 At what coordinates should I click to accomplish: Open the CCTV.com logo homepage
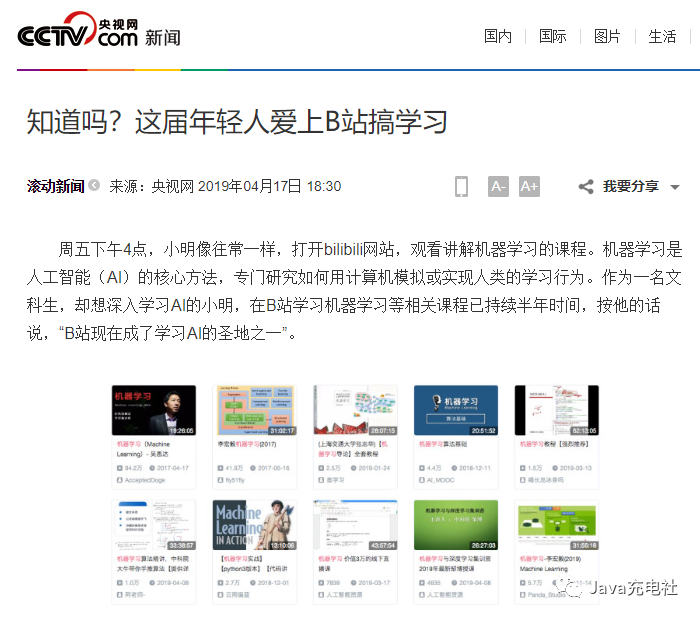(x=78, y=29)
